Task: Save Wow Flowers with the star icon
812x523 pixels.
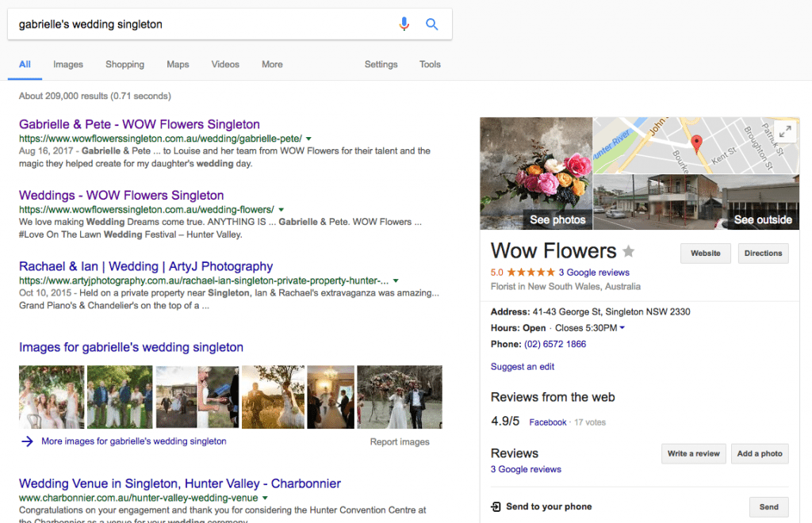Action: pyautogui.click(x=629, y=252)
